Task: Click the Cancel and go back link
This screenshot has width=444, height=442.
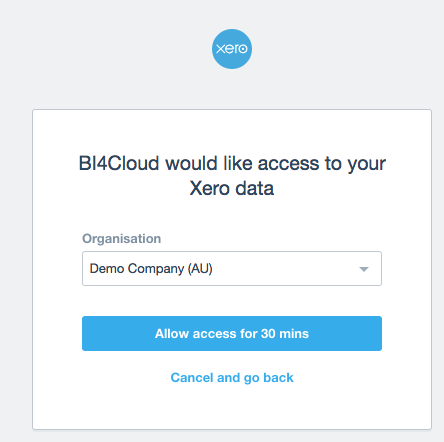Action: pyautogui.click(x=232, y=378)
